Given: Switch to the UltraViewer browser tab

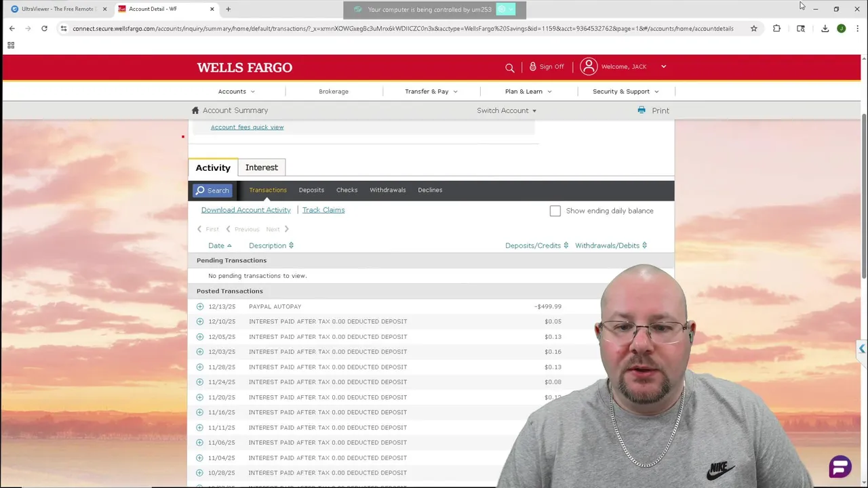Looking at the screenshot, I should tap(58, 9).
